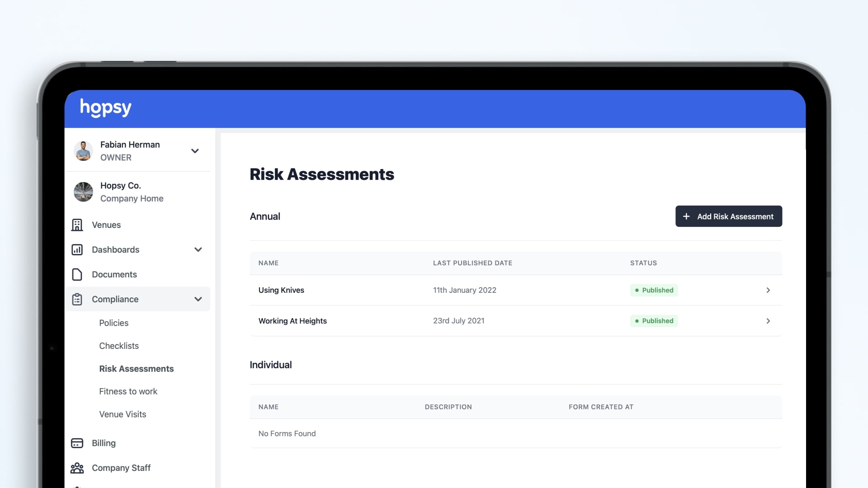
Task: Open the Using Knives row chevron
Action: 768,290
